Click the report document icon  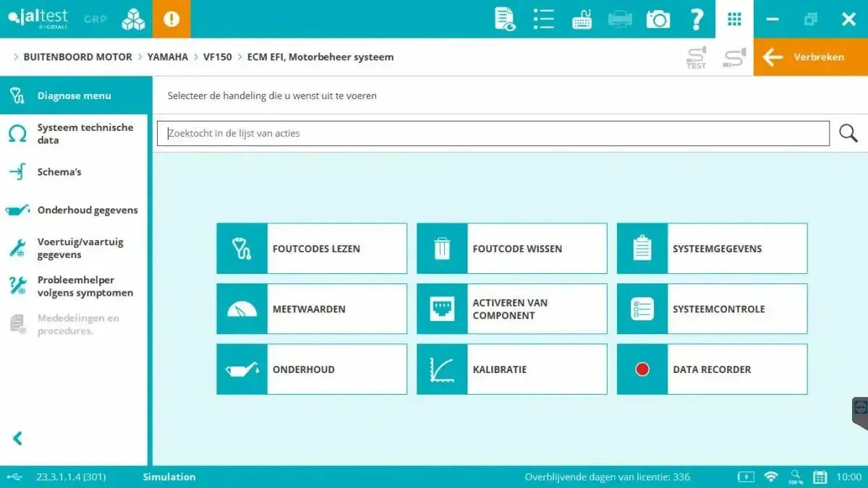tap(504, 19)
